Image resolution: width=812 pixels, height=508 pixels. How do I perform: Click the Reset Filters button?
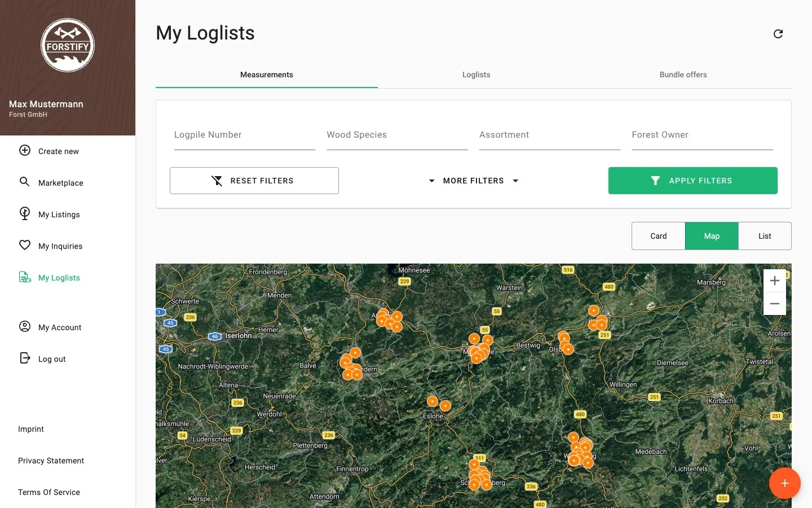[x=254, y=181]
